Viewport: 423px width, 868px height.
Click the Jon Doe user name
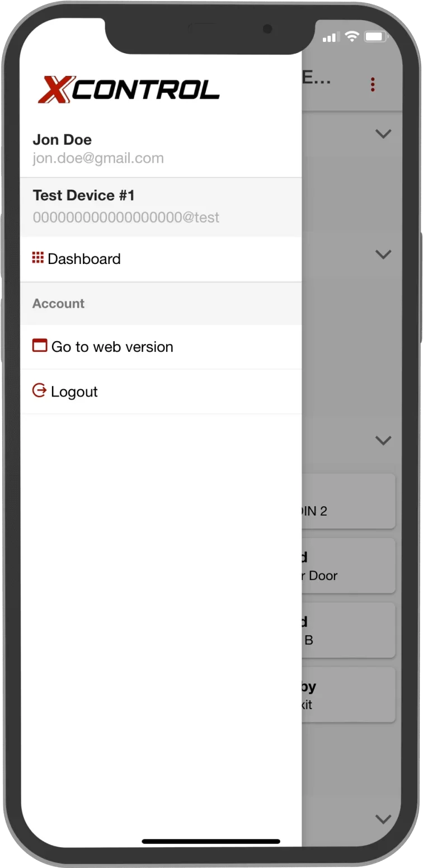(62, 139)
